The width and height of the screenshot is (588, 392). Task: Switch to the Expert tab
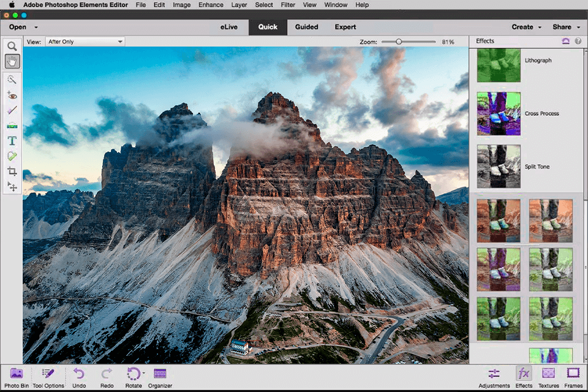345,27
